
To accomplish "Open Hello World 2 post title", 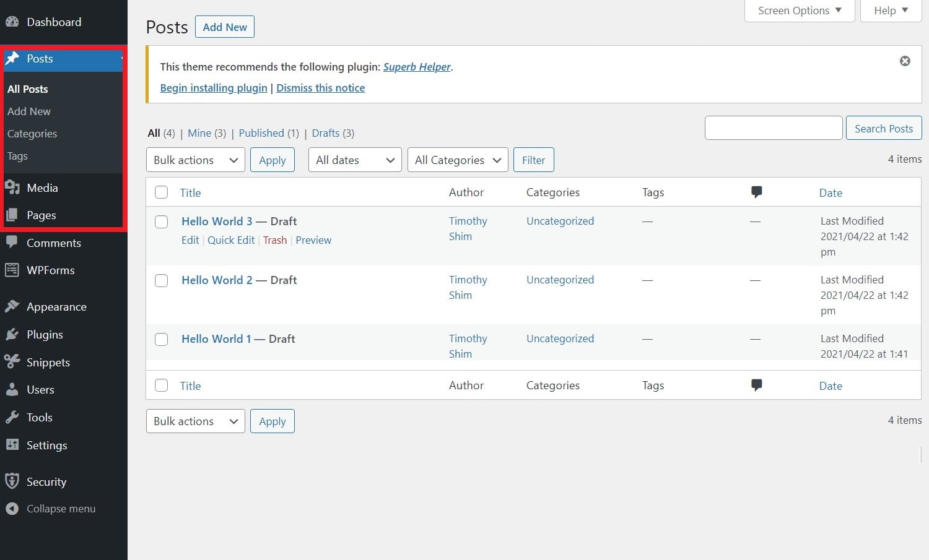I will click(217, 280).
